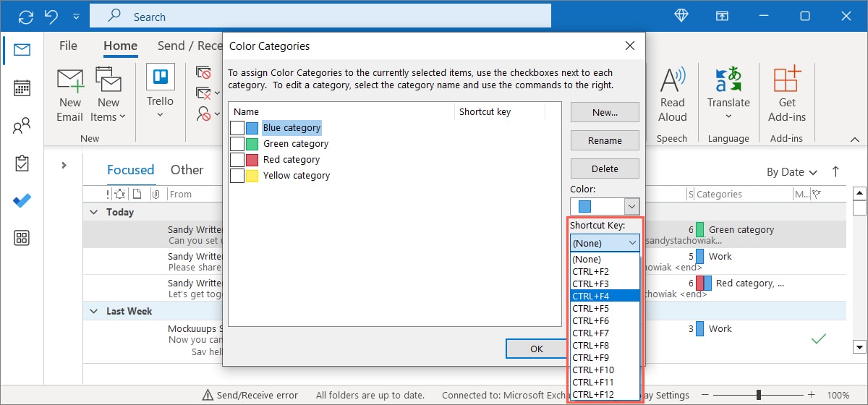868x405 pixels.
Task: Open the File menu tab
Action: point(68,46)
